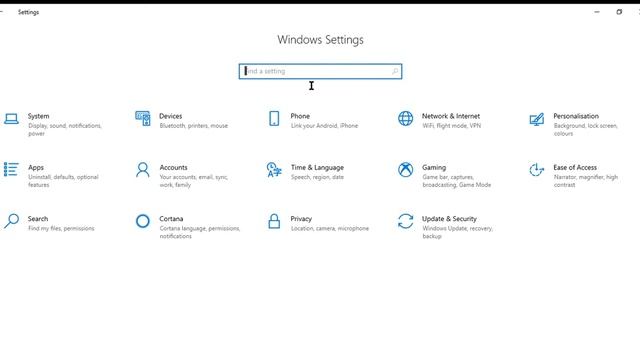Open the Gaming Xbox icon
Screen dimensions: 640x360
coord(405,170)
